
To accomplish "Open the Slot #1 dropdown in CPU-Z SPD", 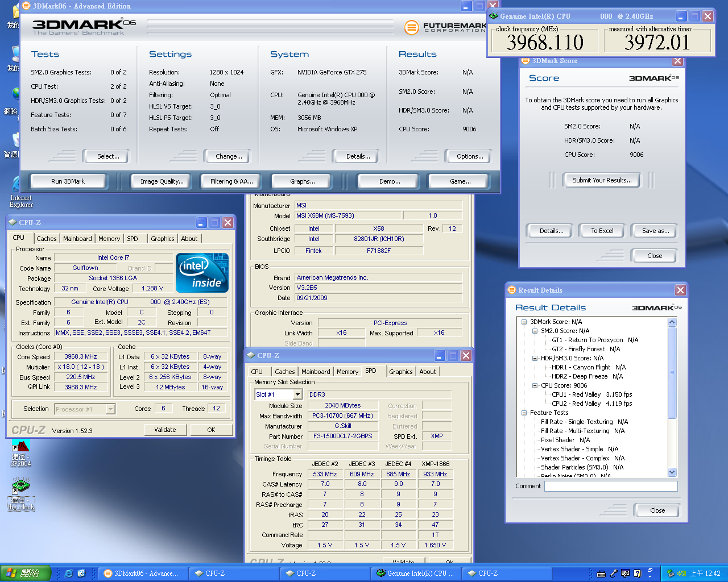I will click(x=297, y=394).
